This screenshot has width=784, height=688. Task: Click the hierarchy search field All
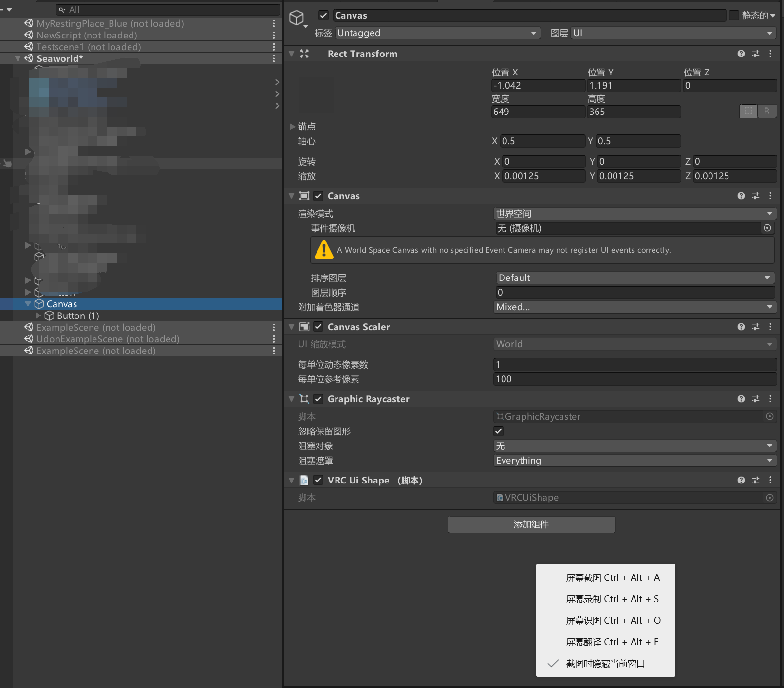coord(168,10)
